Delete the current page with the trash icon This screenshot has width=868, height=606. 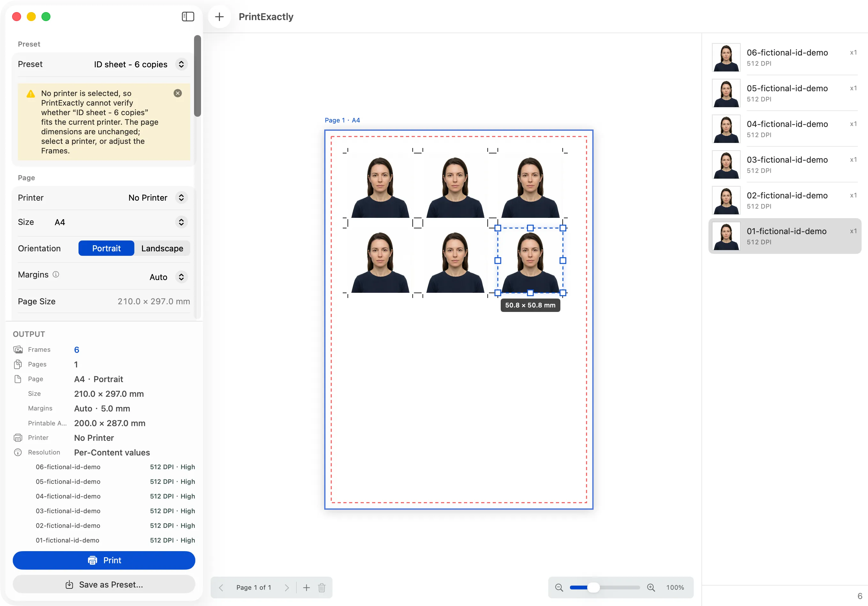point(322,588)
